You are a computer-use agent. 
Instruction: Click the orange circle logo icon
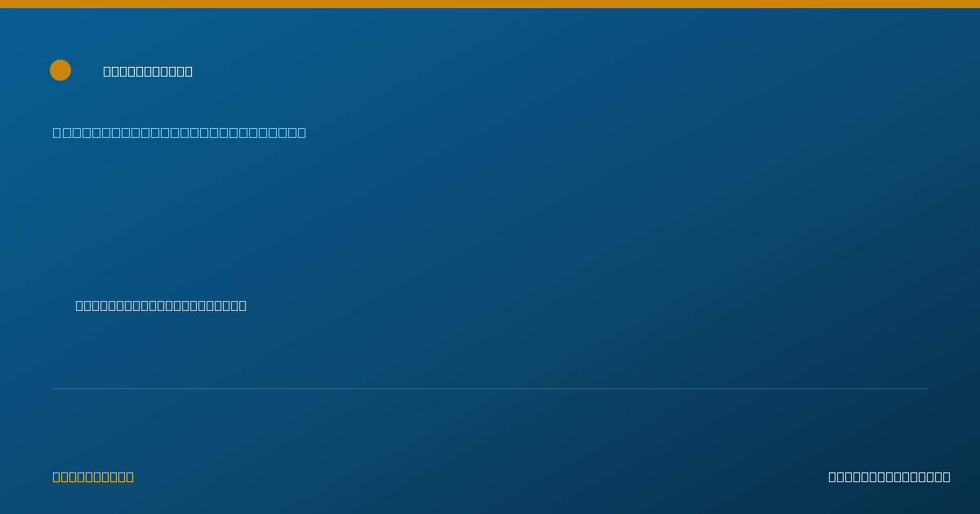(60, 70)
